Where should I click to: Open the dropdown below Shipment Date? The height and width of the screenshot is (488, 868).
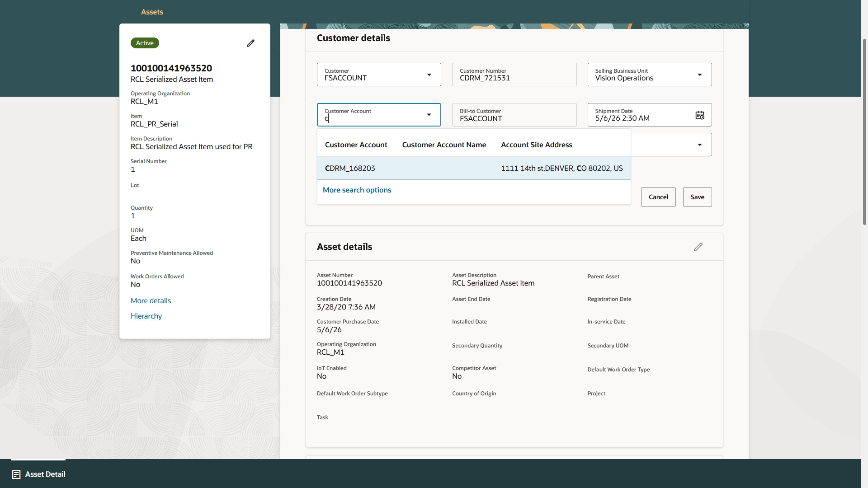pos(700,145)
